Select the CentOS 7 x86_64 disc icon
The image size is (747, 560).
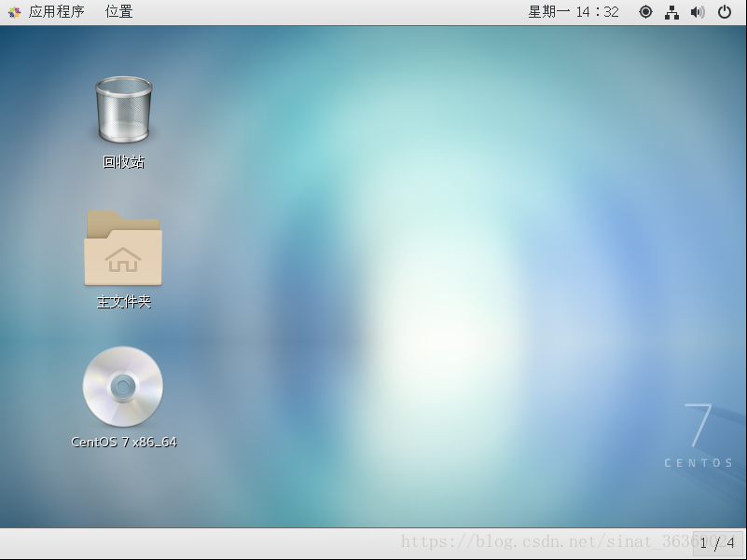coord(123,386)
